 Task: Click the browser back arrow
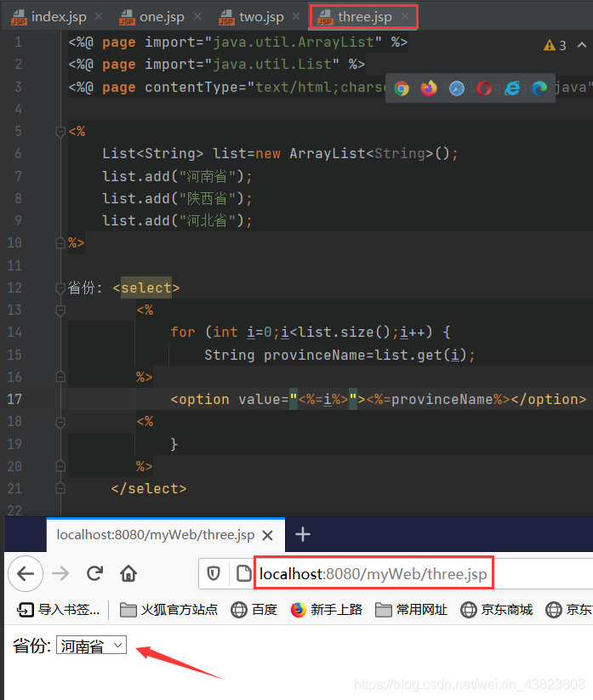[26, 573]
